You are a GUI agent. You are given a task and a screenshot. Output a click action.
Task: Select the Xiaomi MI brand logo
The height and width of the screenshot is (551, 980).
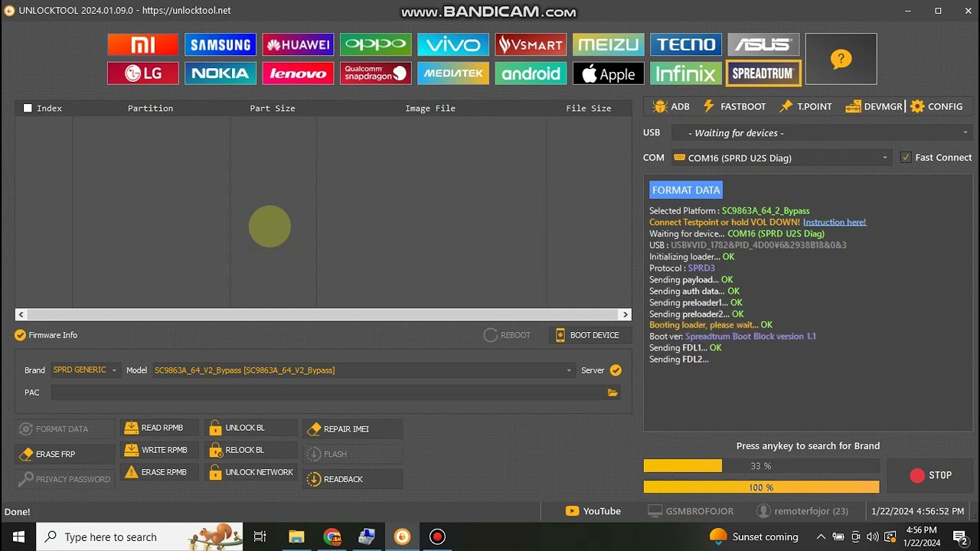(142, 44)
